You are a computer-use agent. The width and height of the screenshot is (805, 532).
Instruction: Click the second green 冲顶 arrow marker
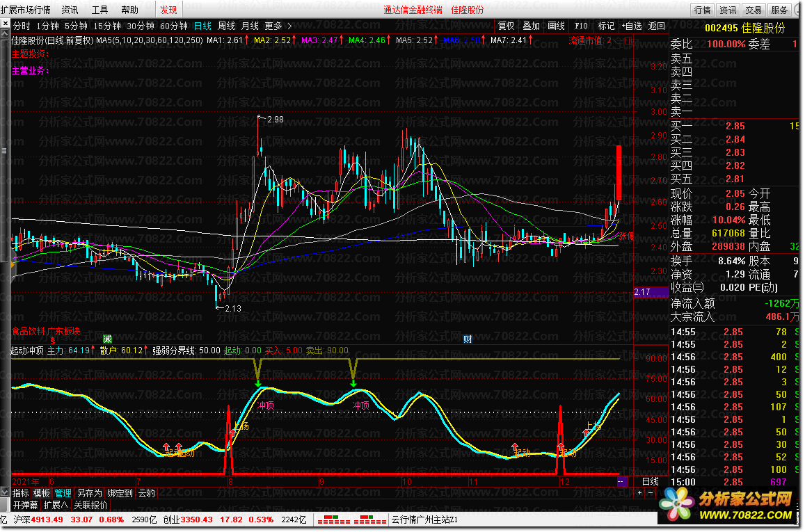pyautogui.click(x=353, y=382)
